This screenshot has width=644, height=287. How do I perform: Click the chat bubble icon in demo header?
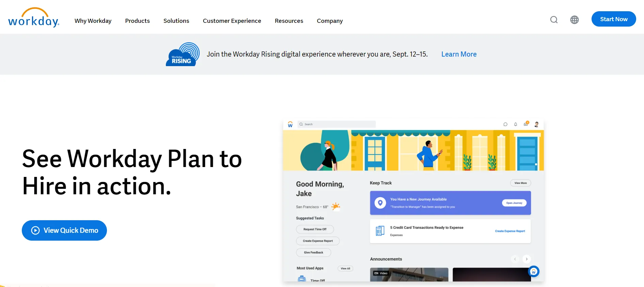pyautogui.click(x=505, y=124)
